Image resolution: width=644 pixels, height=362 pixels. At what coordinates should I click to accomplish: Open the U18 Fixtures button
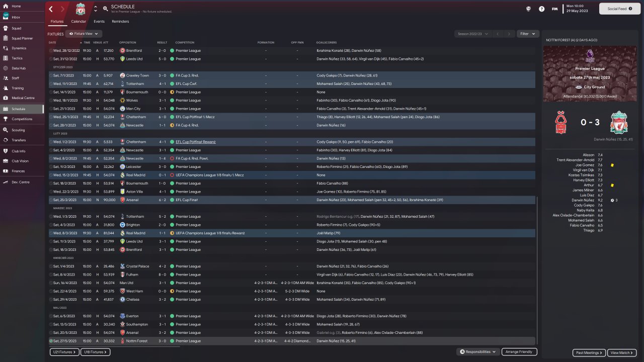coord(96,352)
